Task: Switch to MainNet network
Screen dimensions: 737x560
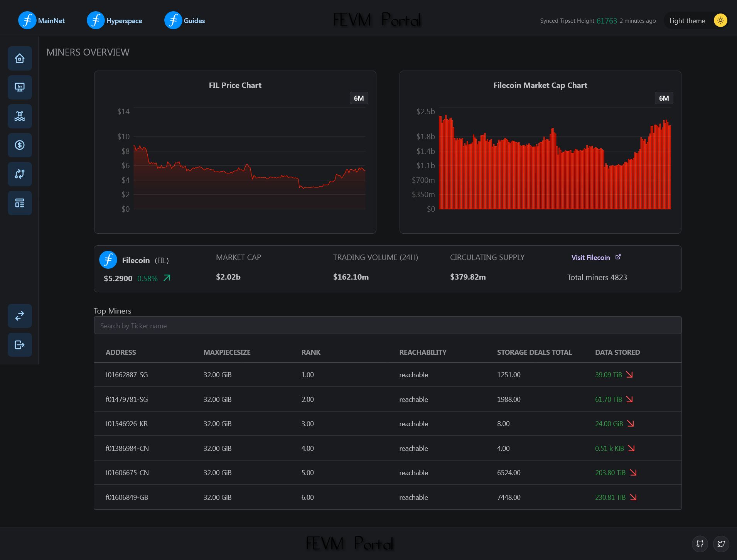Action: (51, 21)
